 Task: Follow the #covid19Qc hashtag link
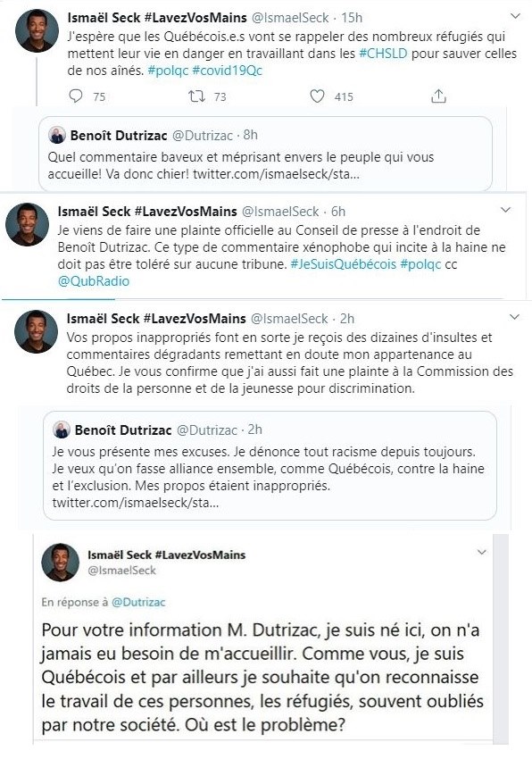227,71
